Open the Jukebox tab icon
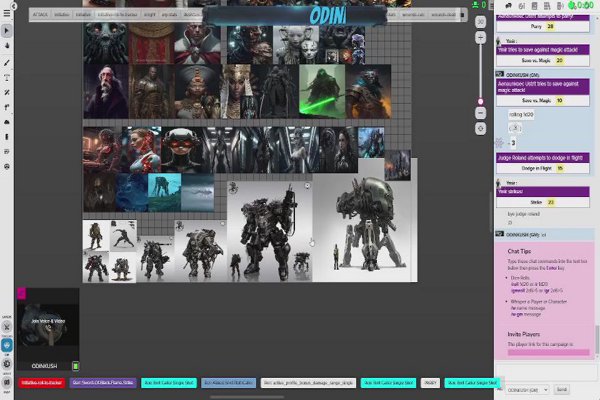Viewport: 600px width, 400px height. click(560, 6)
